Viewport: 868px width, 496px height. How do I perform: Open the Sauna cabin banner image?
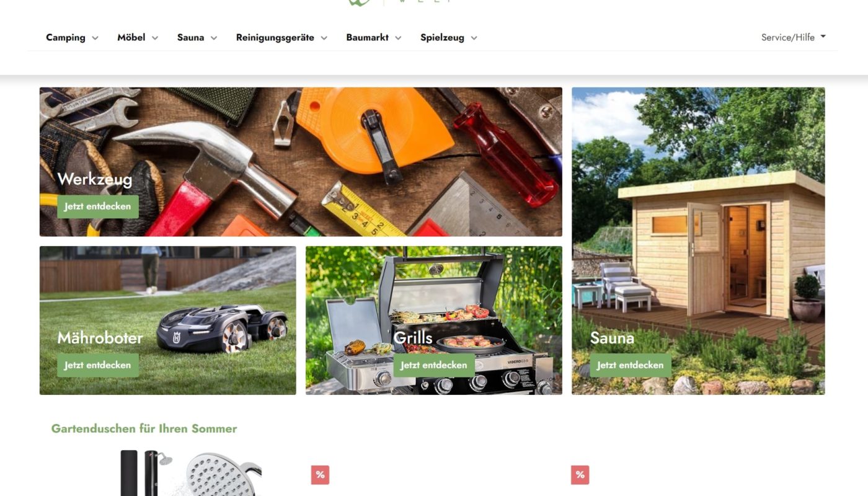(x=698, y=241)
